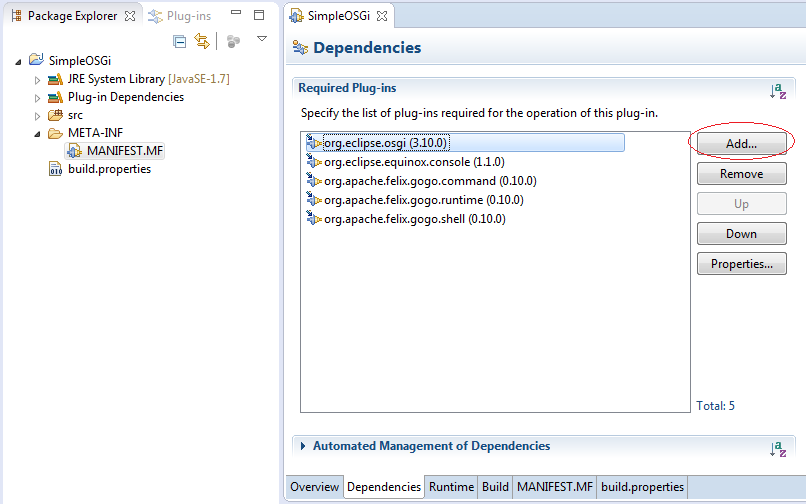
Task: Click the SimpleOSGi project icon
Action: click(x=36, y=60)
